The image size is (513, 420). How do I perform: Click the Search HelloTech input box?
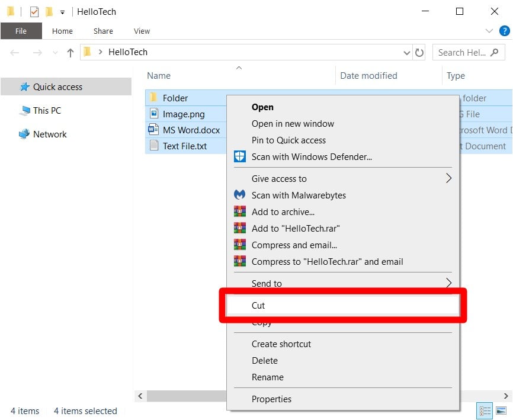click(462, 52)
